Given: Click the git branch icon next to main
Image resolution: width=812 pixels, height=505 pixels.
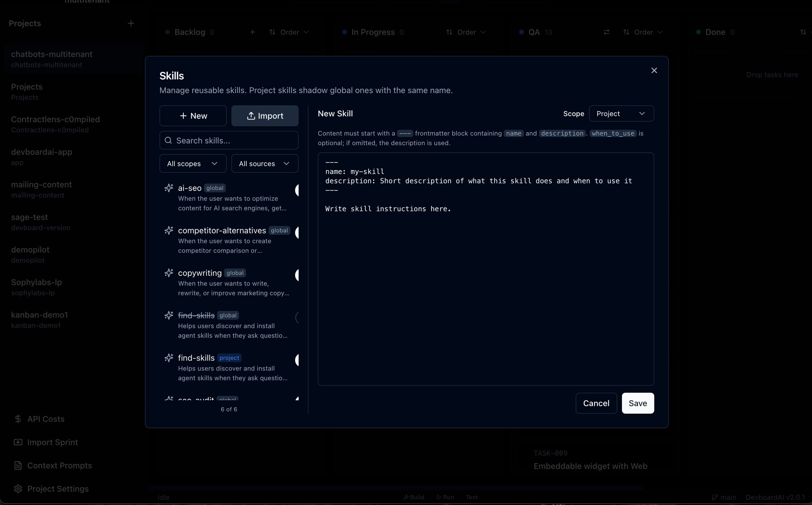Looking at the screenshot, I should point(715,497).
